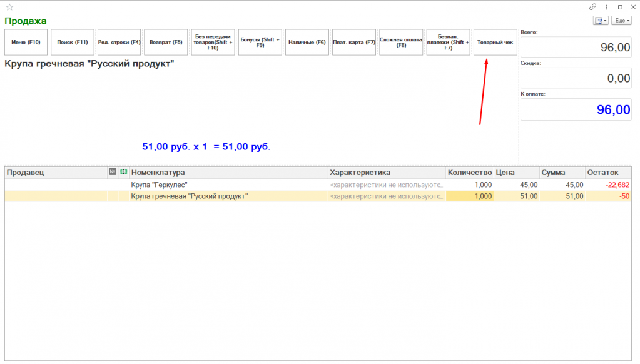Open the help dropdown with question mark

pos(601,21)
